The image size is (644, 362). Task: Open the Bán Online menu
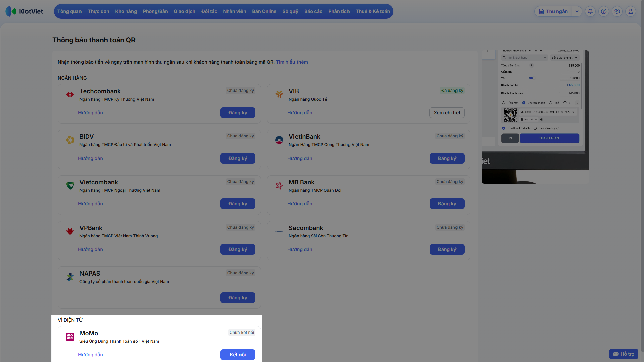click(x=264, y=11)
